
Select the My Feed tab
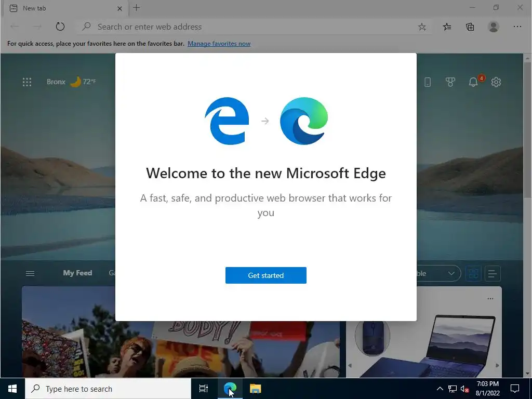point(77,273)
